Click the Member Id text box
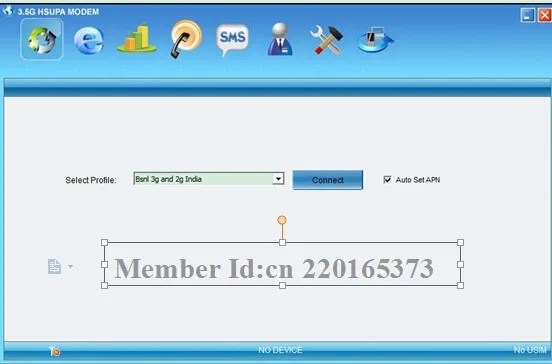This screenshot has height=364, width=552. coord(282,264)
